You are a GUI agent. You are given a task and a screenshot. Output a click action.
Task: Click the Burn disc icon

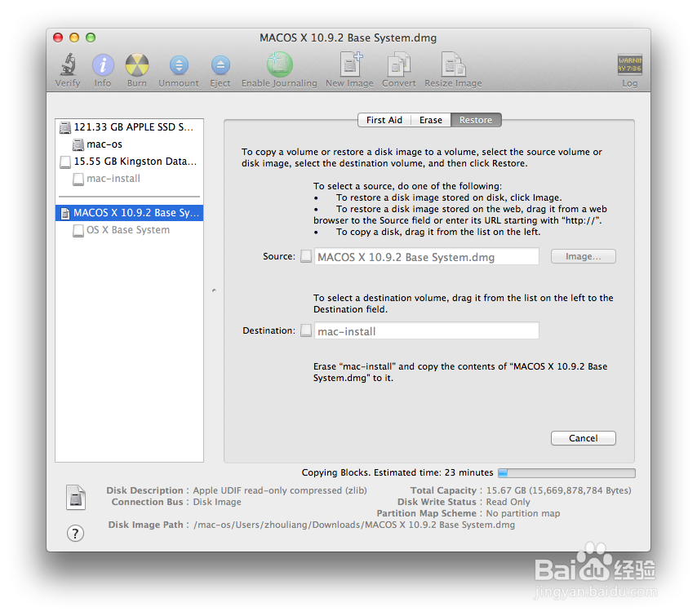[x=137, y=65]
